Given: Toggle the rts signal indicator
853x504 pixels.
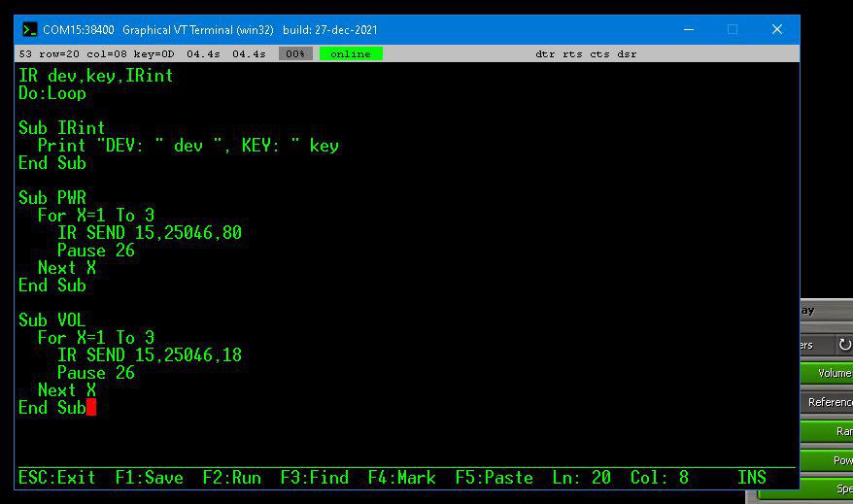Looking at the screenshot, I should coord(572,54).
